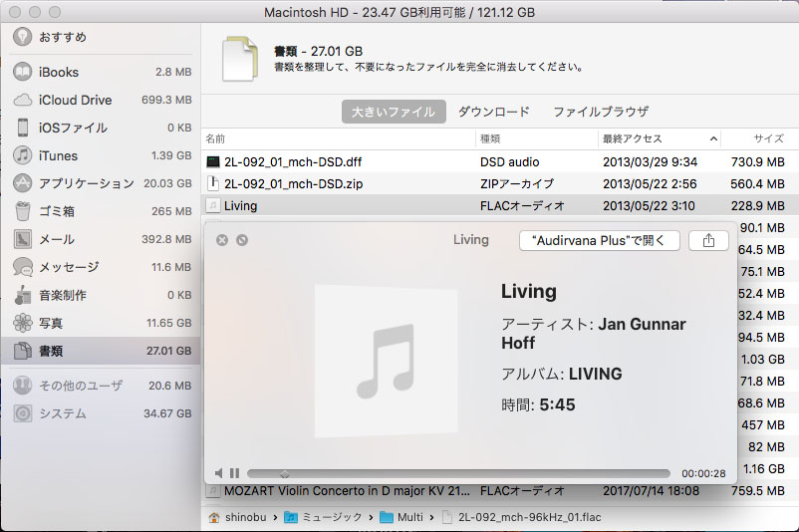Select the iCloud Drive cloud icon

click(23, 100)
